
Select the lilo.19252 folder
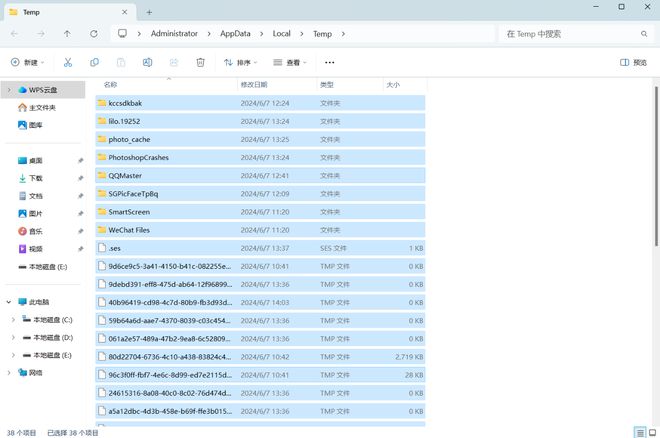click(x=260, y=121)
